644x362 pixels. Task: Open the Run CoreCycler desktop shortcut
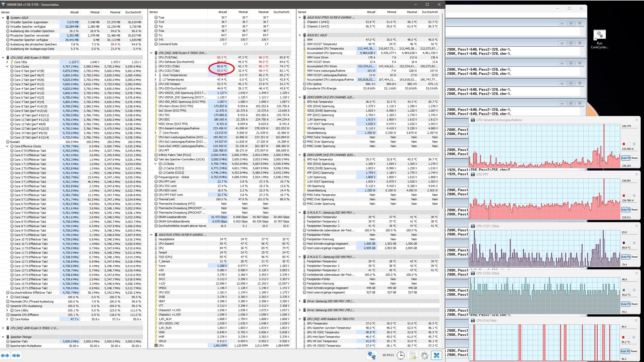point(599,39)
